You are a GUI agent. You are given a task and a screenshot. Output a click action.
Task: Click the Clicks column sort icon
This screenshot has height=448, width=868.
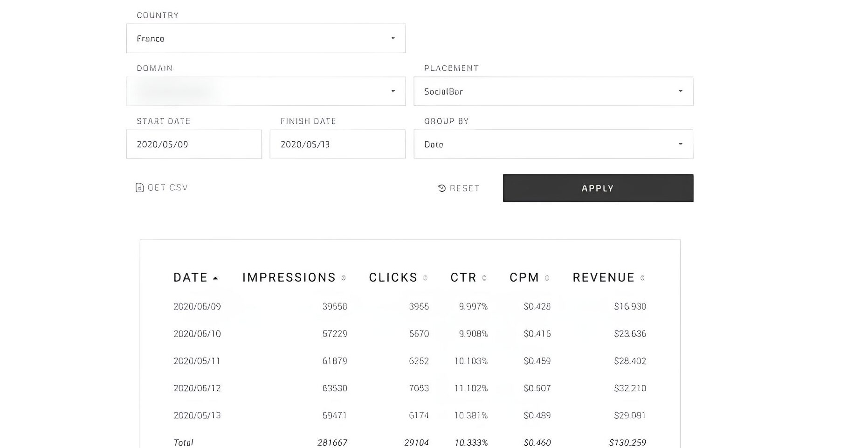click(x=425, y=278)
